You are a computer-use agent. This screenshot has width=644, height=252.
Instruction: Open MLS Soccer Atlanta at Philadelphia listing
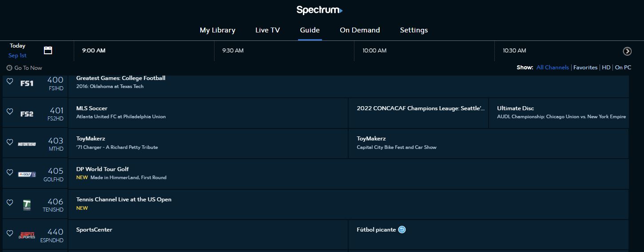click(x=208, y=113)
